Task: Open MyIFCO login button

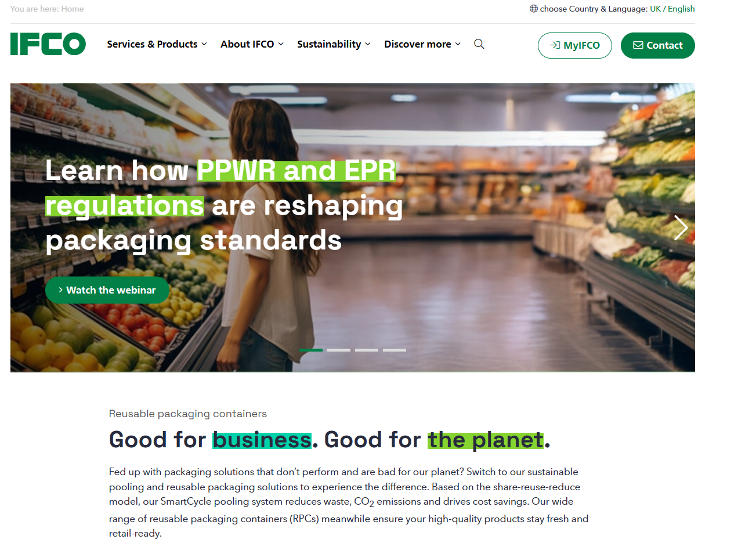Action: click(575, 45)
